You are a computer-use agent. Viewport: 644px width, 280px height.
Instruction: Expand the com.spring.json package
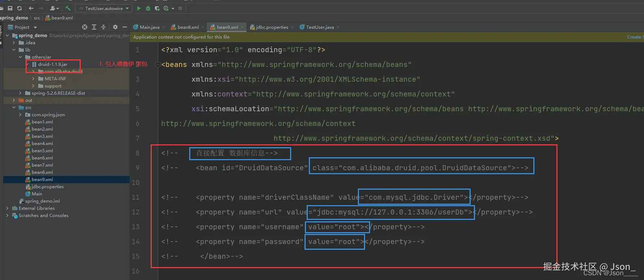pos(21,114)
